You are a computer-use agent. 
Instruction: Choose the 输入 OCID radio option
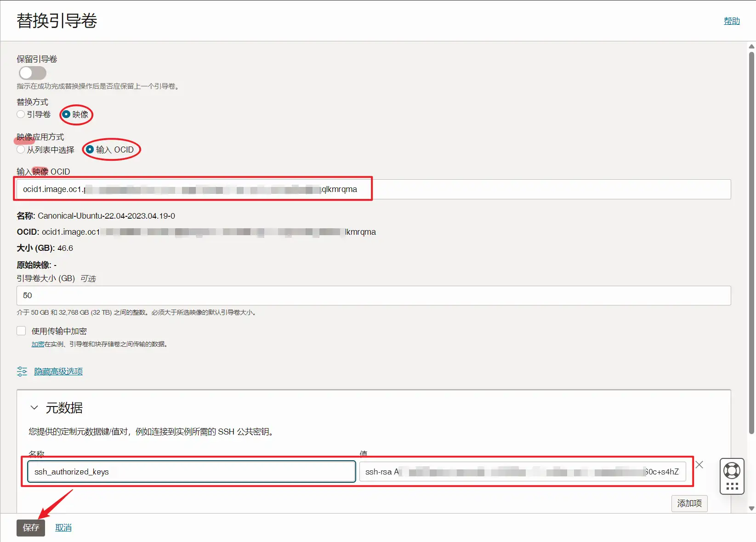tap(90, 150)
